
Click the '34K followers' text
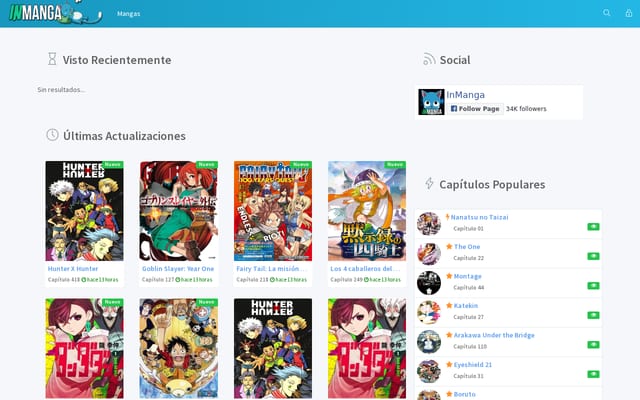pyautogui.click(x=526, y=109)
